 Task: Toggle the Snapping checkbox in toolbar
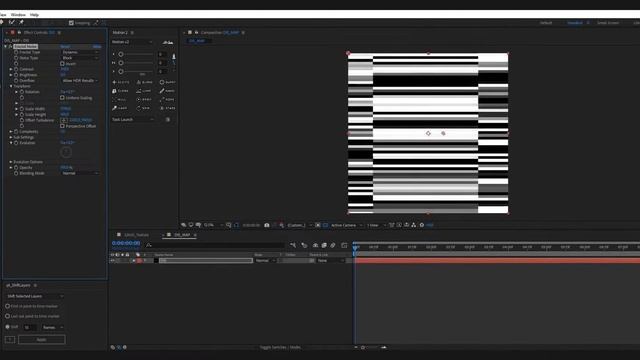point(71,23)
